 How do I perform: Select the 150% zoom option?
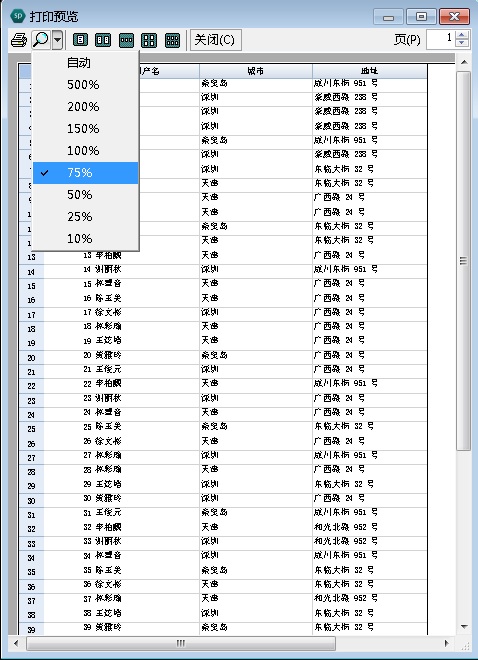85,128
